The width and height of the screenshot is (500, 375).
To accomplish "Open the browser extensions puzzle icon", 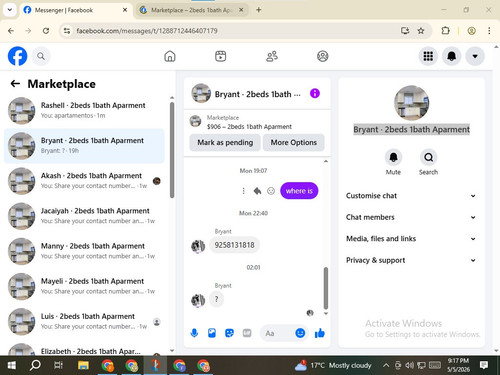I will pos(445,31).
